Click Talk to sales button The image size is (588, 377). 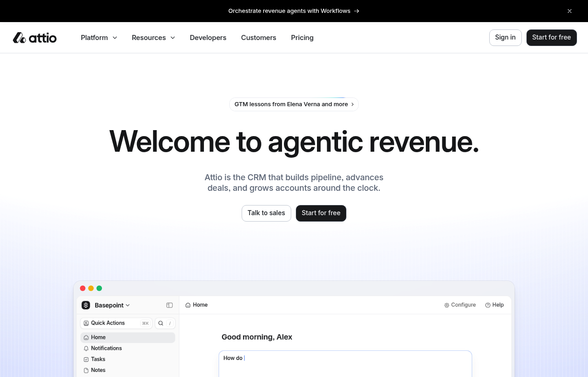266,213
